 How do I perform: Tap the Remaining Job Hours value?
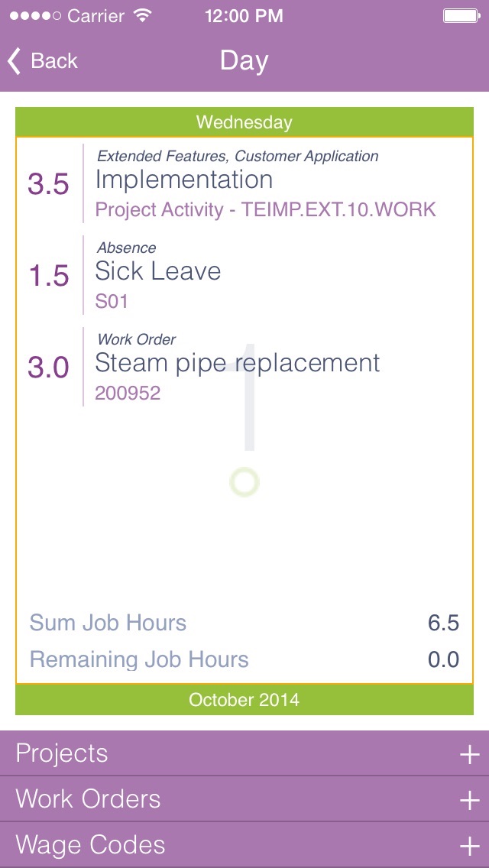point(444,659)
